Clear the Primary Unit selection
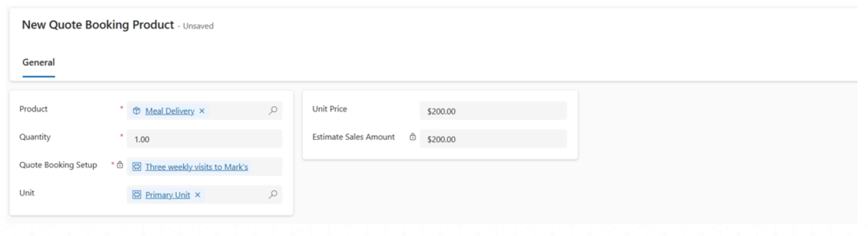The height and width of the screenshot is (236, 868). pos(198,195)
